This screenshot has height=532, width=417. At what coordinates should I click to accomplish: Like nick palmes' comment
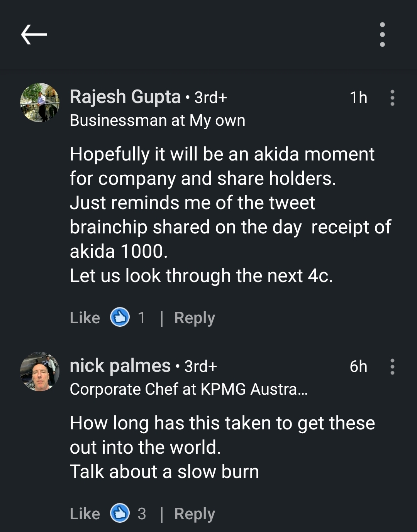85,513
